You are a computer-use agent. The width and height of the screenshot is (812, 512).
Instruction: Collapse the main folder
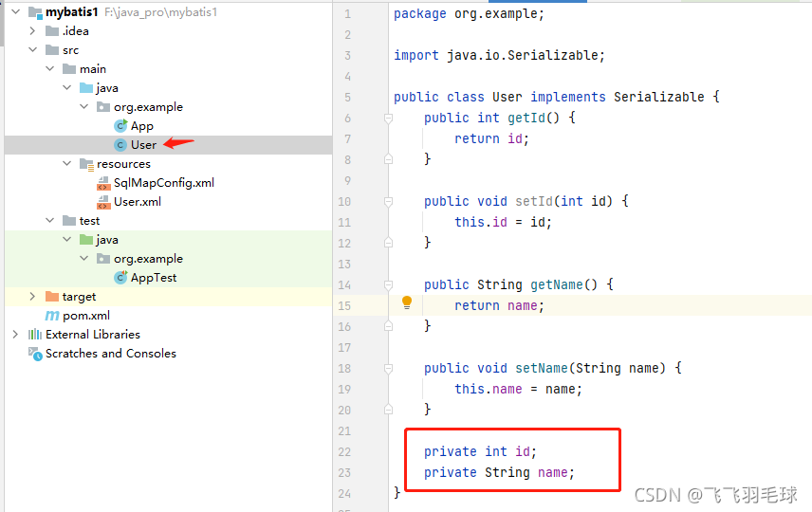49,68
